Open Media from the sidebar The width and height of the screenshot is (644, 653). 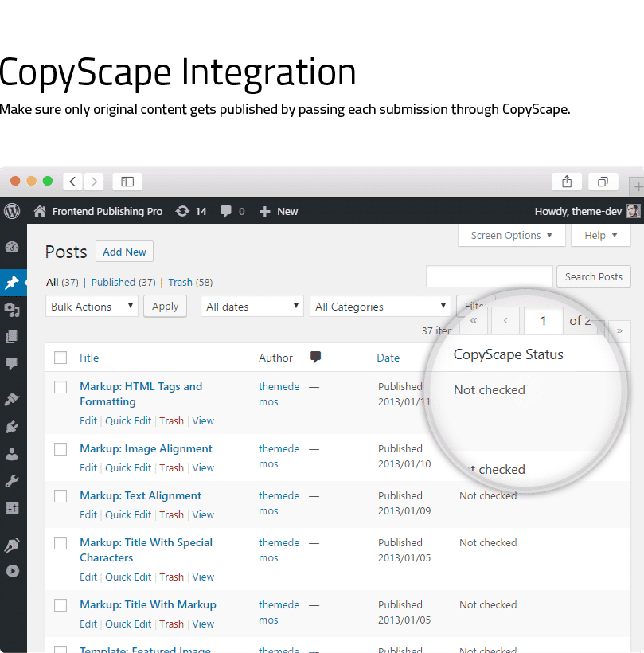(12, 310)
